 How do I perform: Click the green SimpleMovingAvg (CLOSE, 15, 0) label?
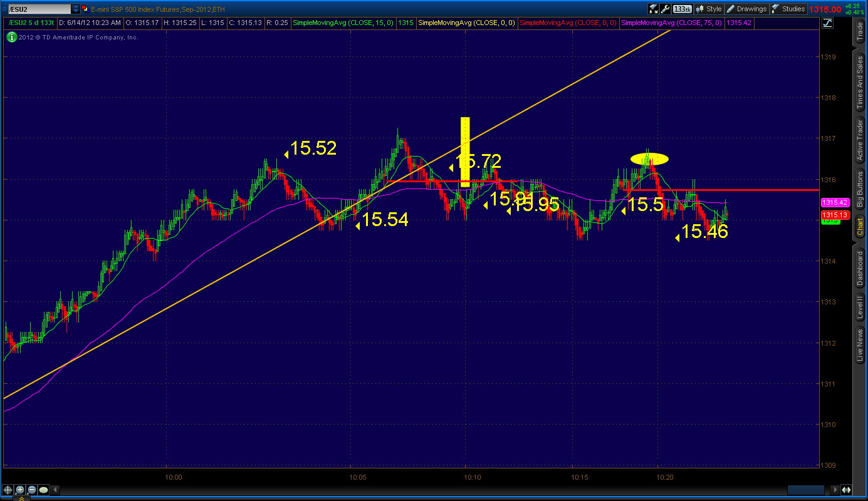point(344,23)
